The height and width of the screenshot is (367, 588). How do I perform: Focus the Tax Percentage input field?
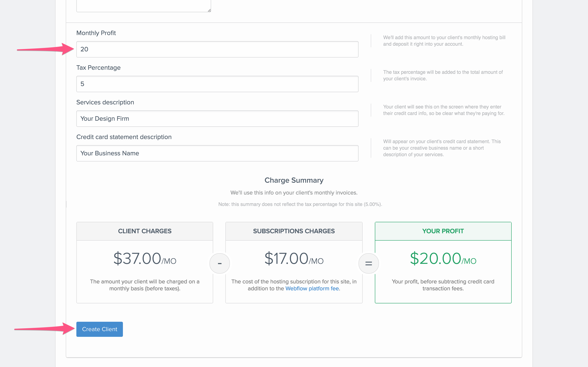[x=217, y=84]
